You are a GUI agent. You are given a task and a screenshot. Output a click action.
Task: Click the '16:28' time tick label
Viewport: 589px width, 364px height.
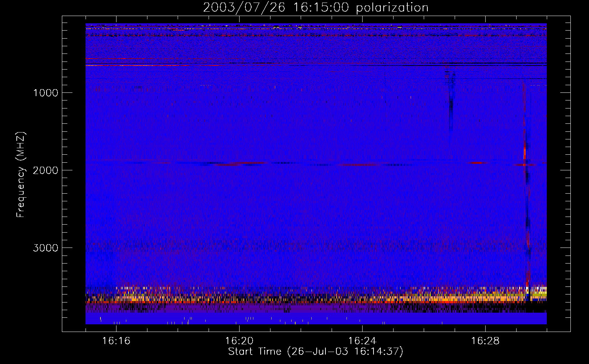(x=485, y=341)
